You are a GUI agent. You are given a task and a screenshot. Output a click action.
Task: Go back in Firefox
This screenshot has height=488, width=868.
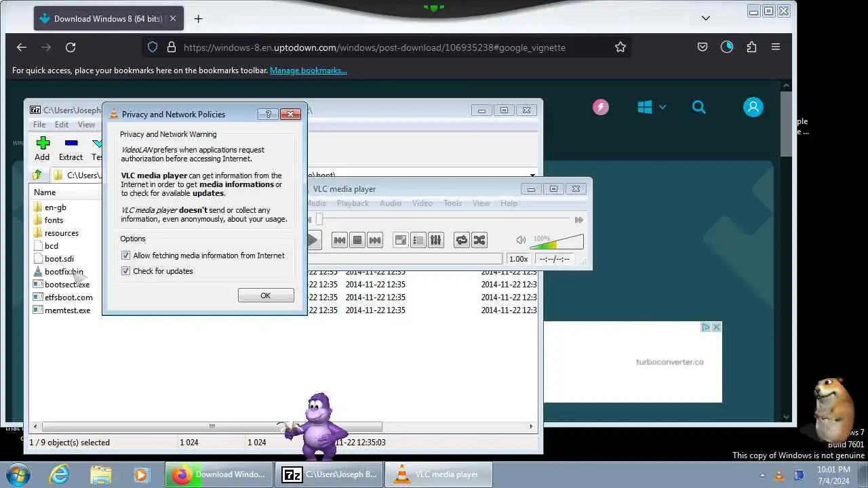point(22,47)
